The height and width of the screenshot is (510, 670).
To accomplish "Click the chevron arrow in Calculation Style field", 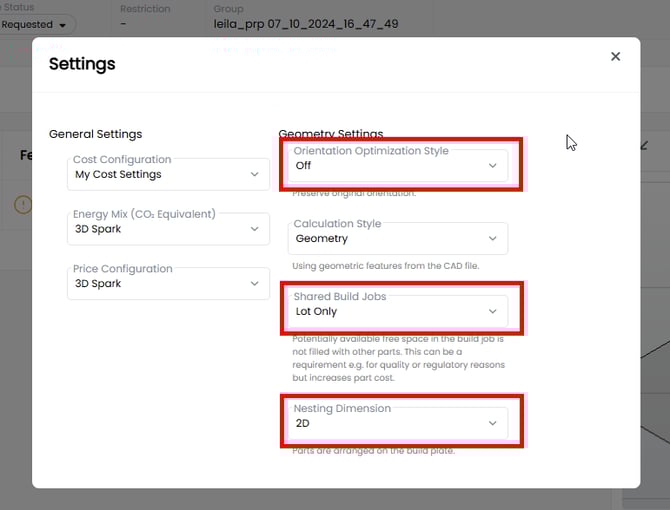I will coord(492,239).
